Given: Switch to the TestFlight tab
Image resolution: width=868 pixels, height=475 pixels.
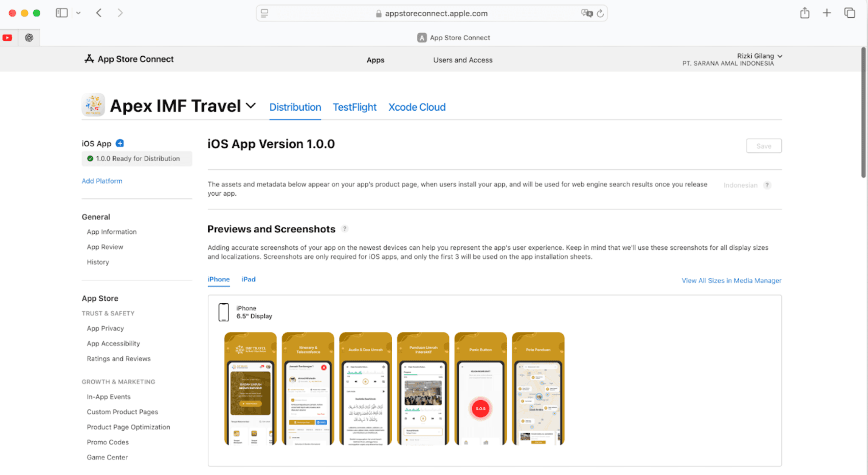Looking at the screenshot, I should (x=355, y=108).
